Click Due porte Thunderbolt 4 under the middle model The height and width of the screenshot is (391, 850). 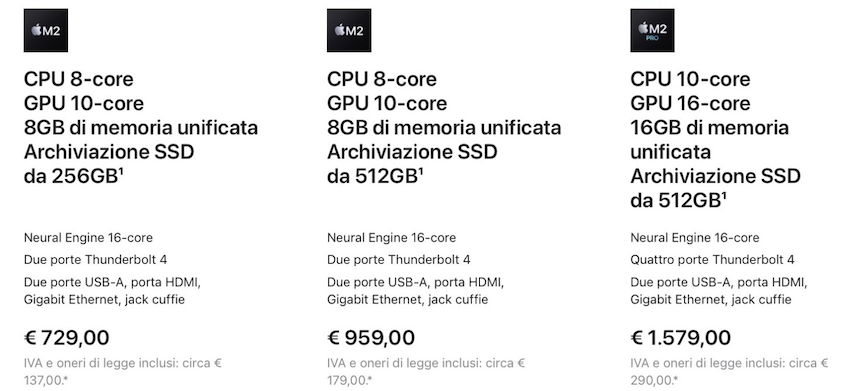[x=398, y=260]
